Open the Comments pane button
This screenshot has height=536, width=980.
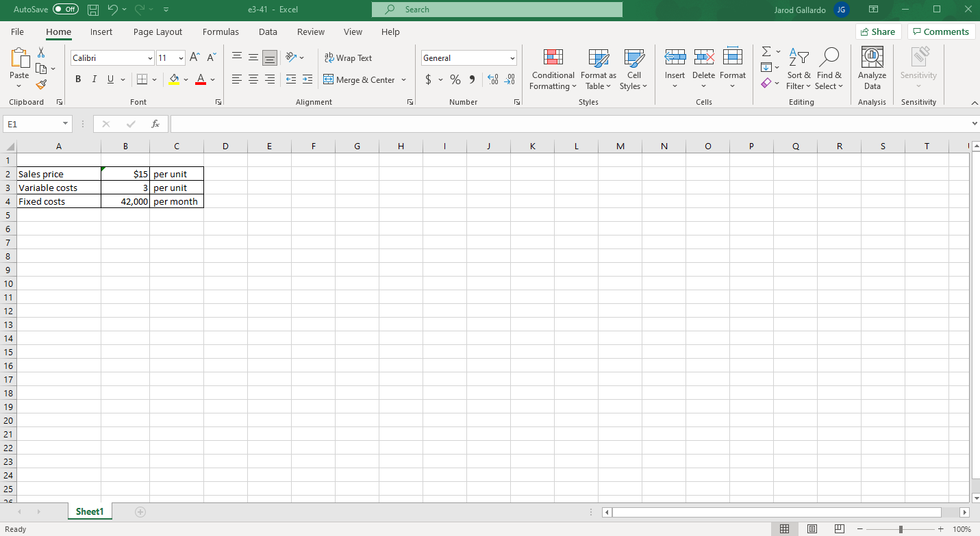point(941,31)
